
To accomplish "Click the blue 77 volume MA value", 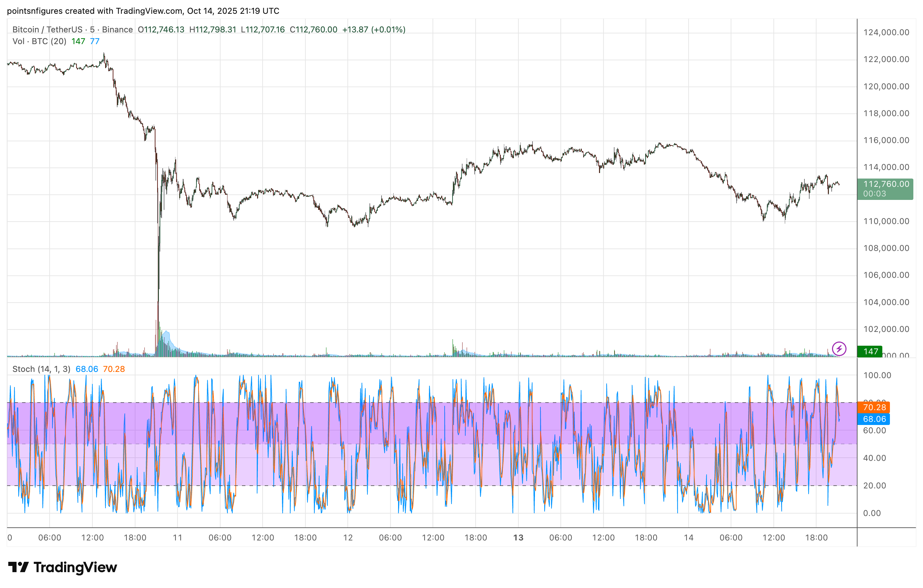I will [95, 41].
